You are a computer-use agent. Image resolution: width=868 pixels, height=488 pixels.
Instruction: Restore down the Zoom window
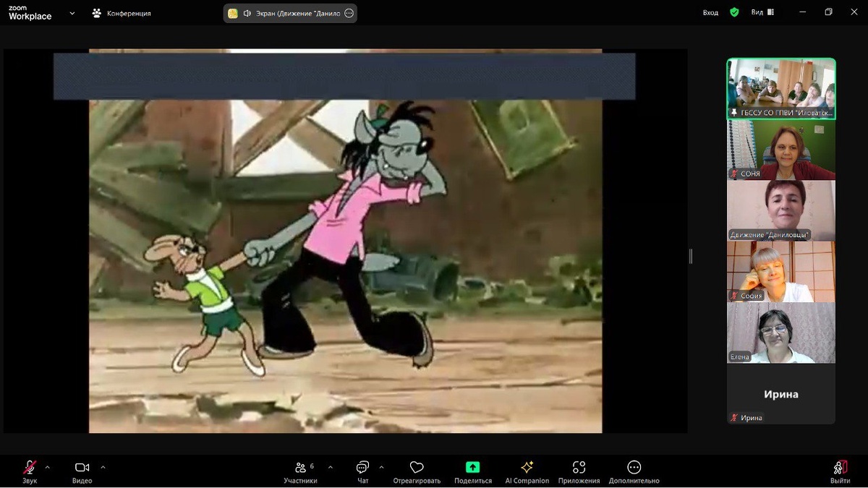click(x=829, y=12)
